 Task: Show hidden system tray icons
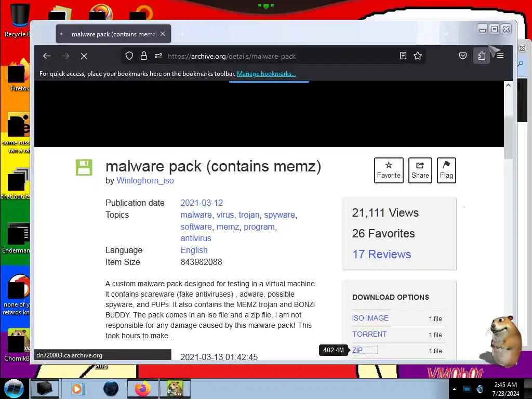click(x=454, y=389)
